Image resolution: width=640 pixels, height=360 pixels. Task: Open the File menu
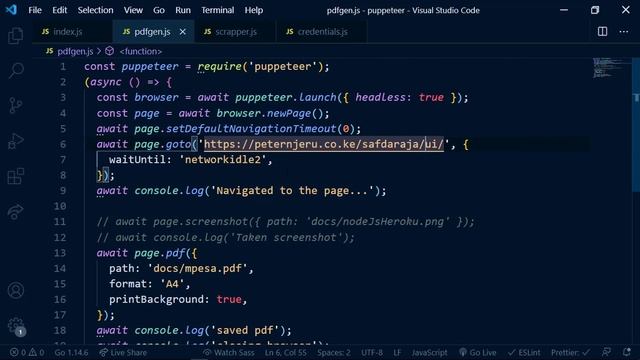tap(35, 10)
